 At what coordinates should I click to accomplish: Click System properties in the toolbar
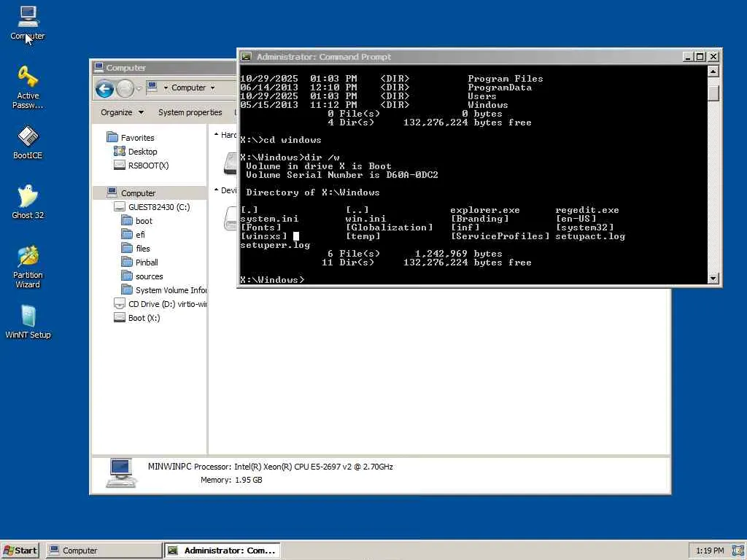click(190, 112)
